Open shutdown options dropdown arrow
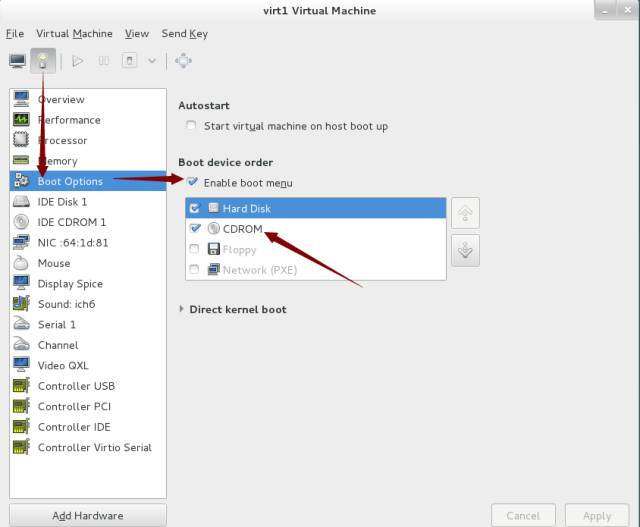Image resolution: width=640 pixels, height=527 pixels. [x=152, y=61]
